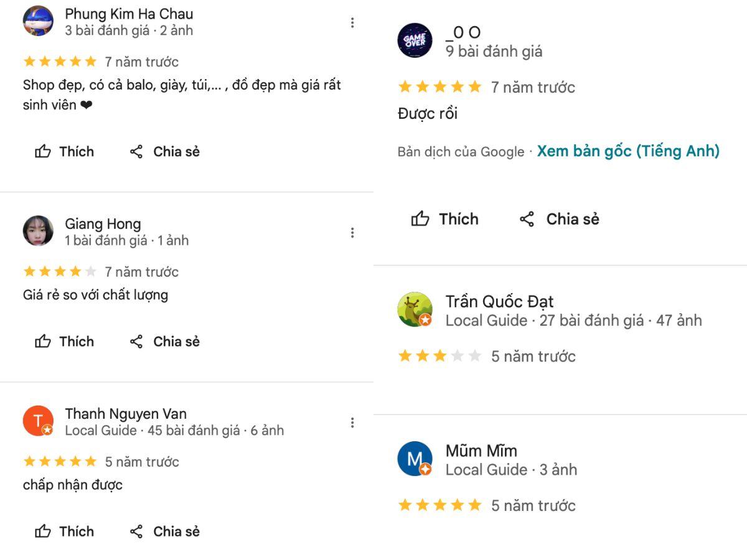Click the thumbs-up icon on Phung Kim Ha Chau's review
This screenshot has height=560, width=747.
click(x=43, y=151)
